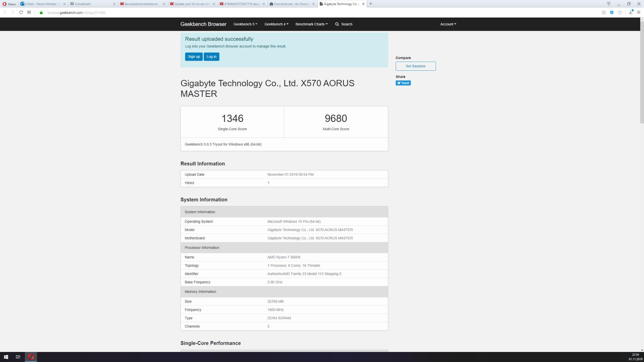Go forward with the browser forward arrow
The height and width of the screenshot is (362, 644).
[x=13, y=12]
